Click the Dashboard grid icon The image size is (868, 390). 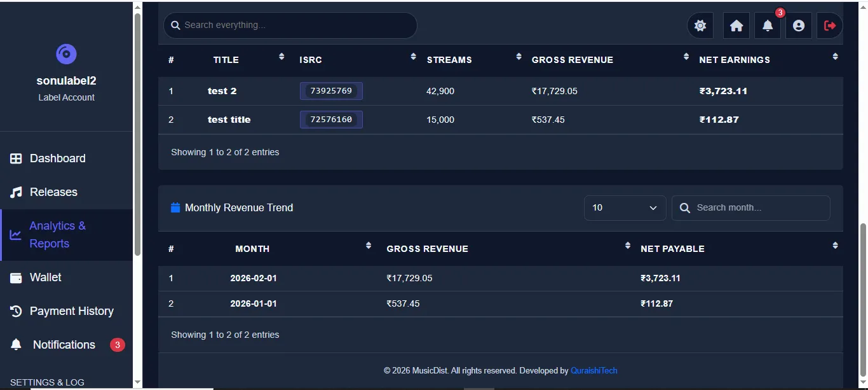[16, 158]
